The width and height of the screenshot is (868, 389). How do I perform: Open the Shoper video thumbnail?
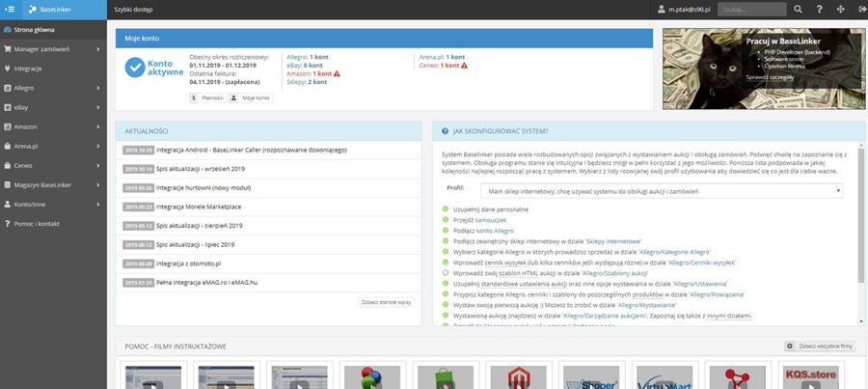pyautogui.click(x=590, y=376)
